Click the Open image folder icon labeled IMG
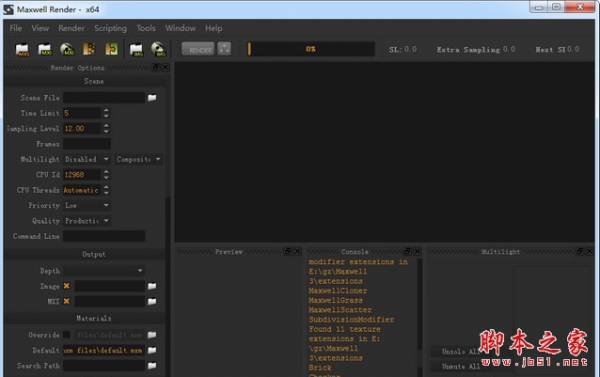The height and width of the screenshot is (377, 600). [x=136, y=49]
